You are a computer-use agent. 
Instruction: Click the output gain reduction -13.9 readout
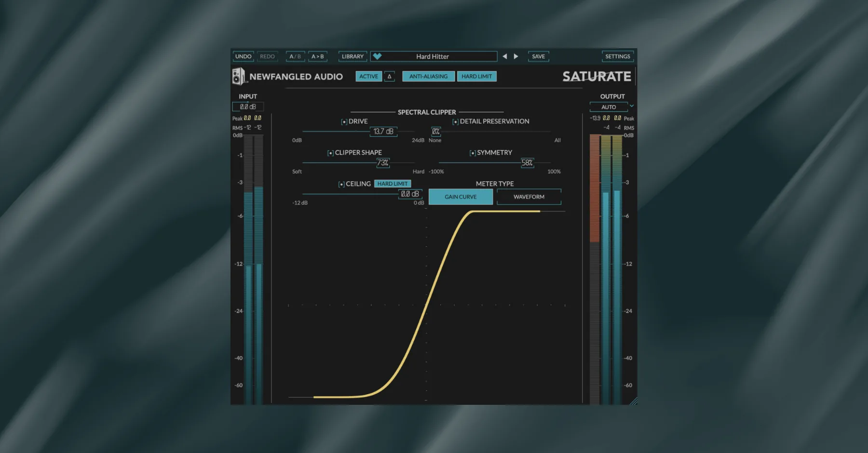pos(596,118)
